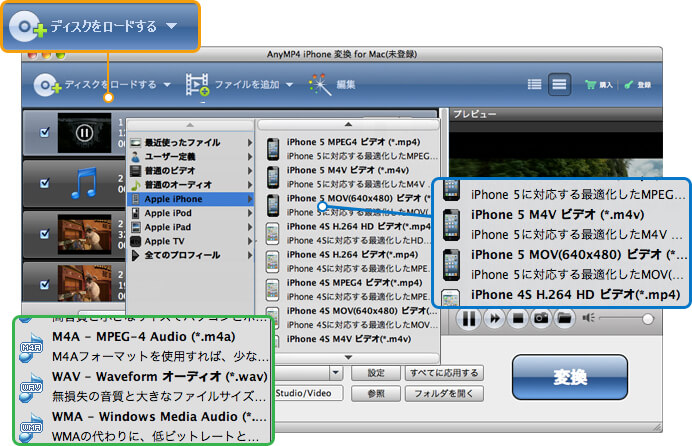
Task: Click the 参照 browse button
Action: click(x=376, y=394)
